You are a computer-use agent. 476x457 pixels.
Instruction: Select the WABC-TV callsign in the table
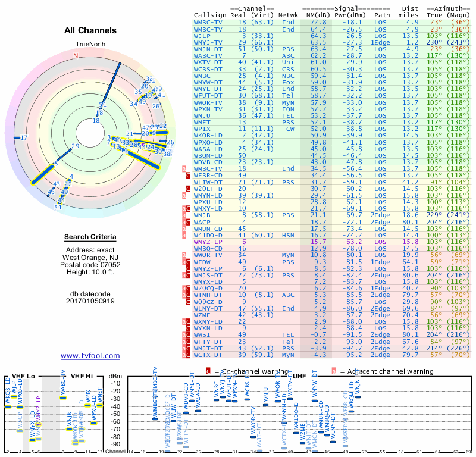click(208, 55)
